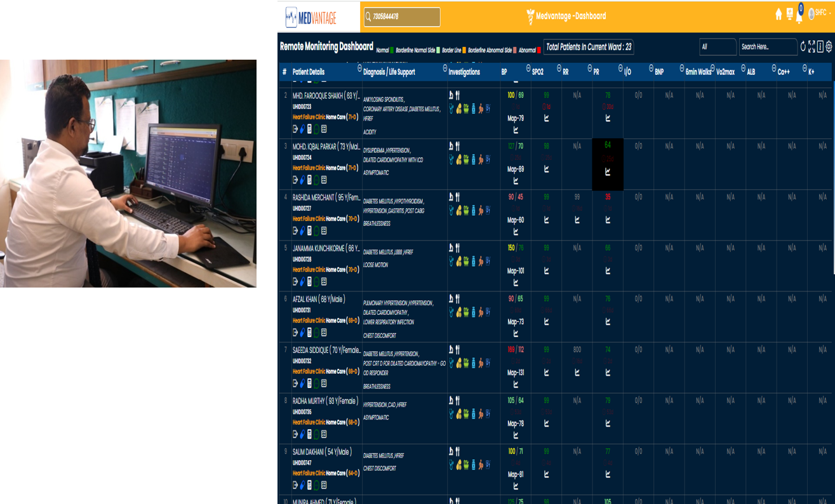Open patient SAEEDA SIDDIQUE
Viewport: 835px width, 504px height.
click(326, 350)
